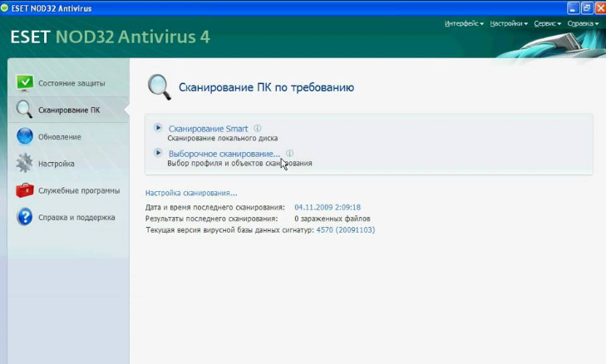Click last scan date 04.11.2009 2:09:18
The width and height of the screenshot is (606, 364).
pos(328,207)
